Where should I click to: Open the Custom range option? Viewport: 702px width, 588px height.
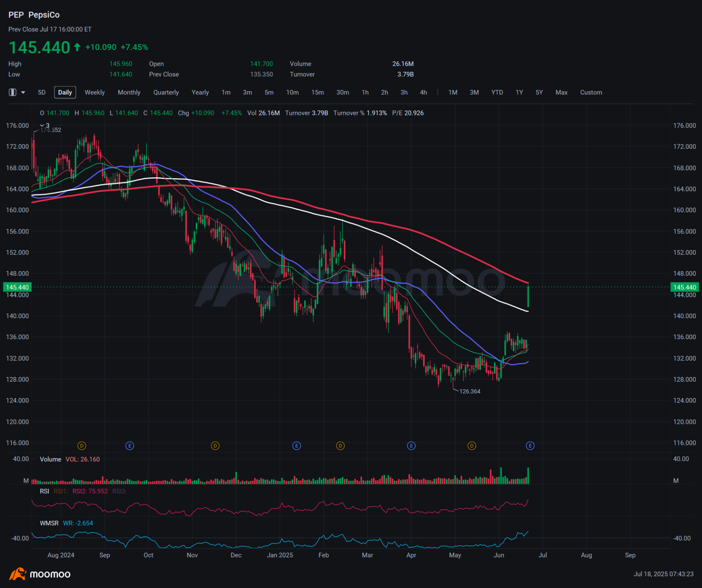(x=591, y=93)
